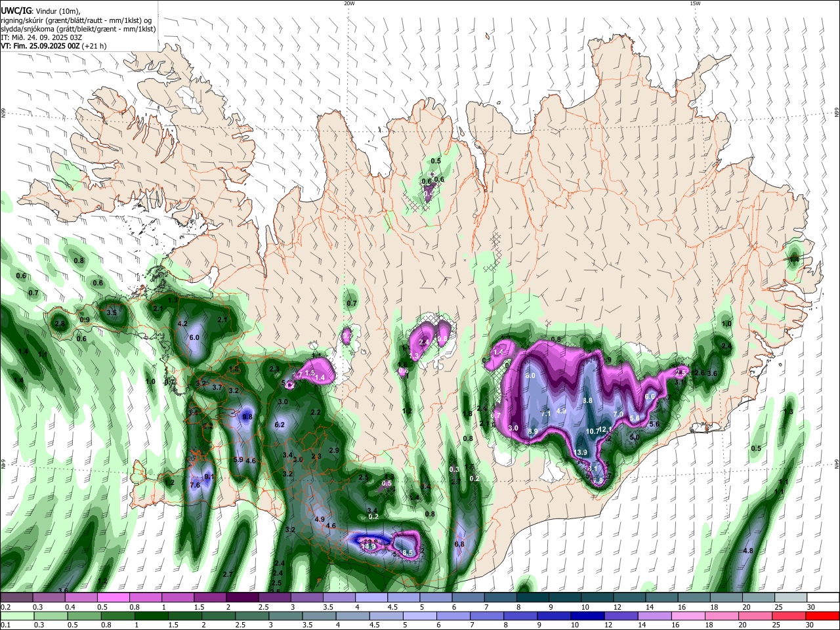840x630 pixels.
Task: Select the dark navy swatch between 10 and 12 in the lower legend
Action: click(x=587, y=616)
